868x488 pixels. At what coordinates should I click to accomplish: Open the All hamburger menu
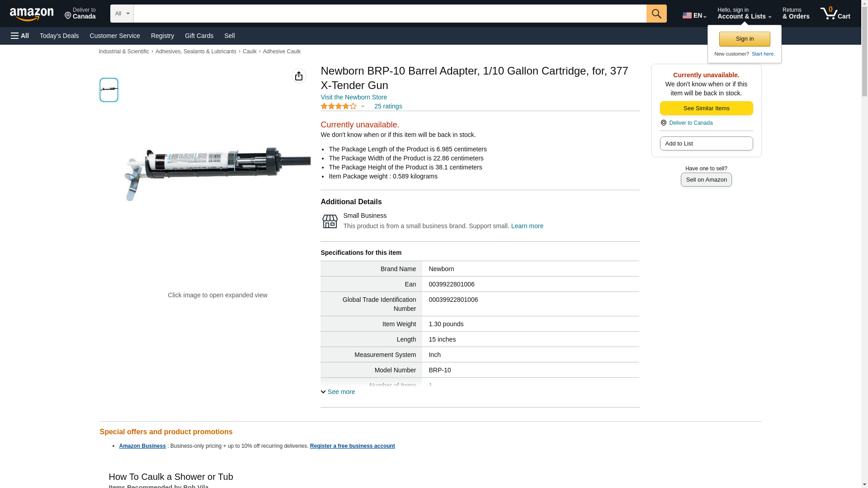click(x=20, y=36)
